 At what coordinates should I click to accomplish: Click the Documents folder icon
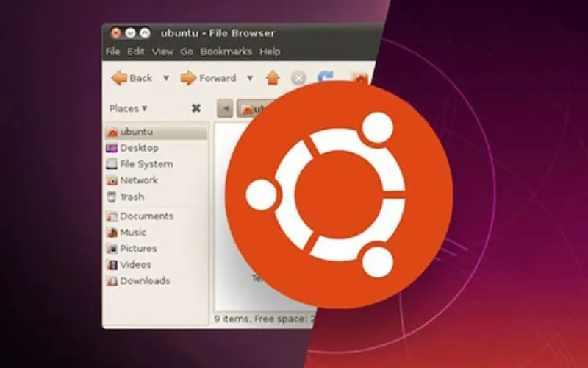point(112,216)
